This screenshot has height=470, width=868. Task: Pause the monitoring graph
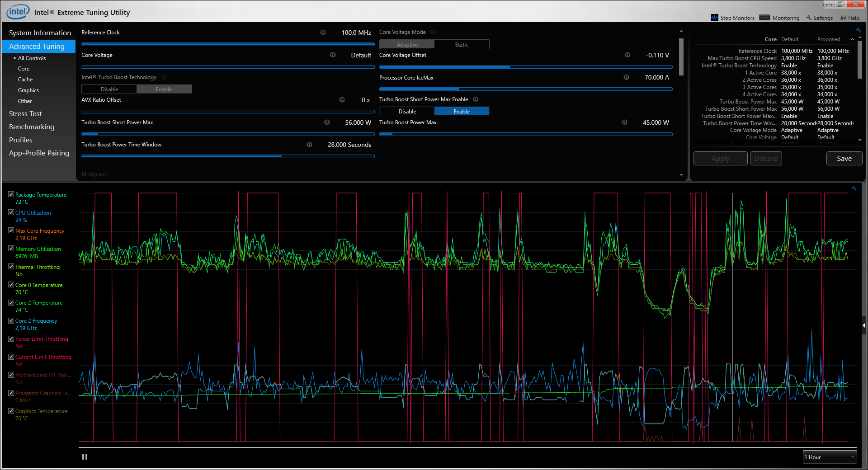coord(85,457)
